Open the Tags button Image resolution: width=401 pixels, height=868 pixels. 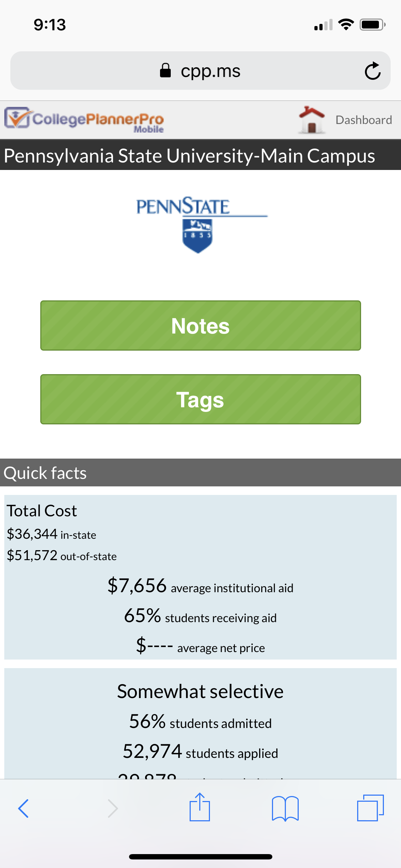click(200, 399)
